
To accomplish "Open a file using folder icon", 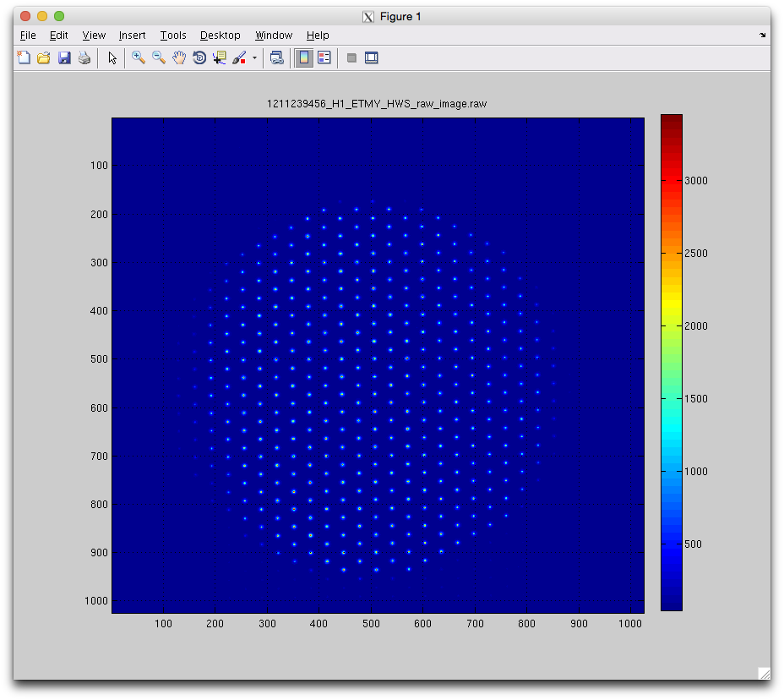I will [44, 58].
